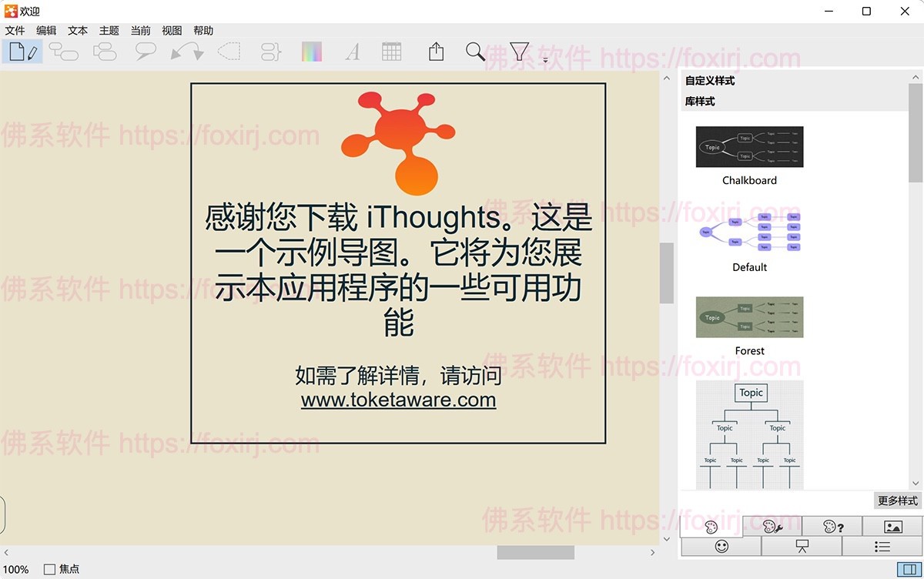Screen dimensions: 924x579
Task: Select the boundary tool in the toolbar
Action: (x=229, y=52)
